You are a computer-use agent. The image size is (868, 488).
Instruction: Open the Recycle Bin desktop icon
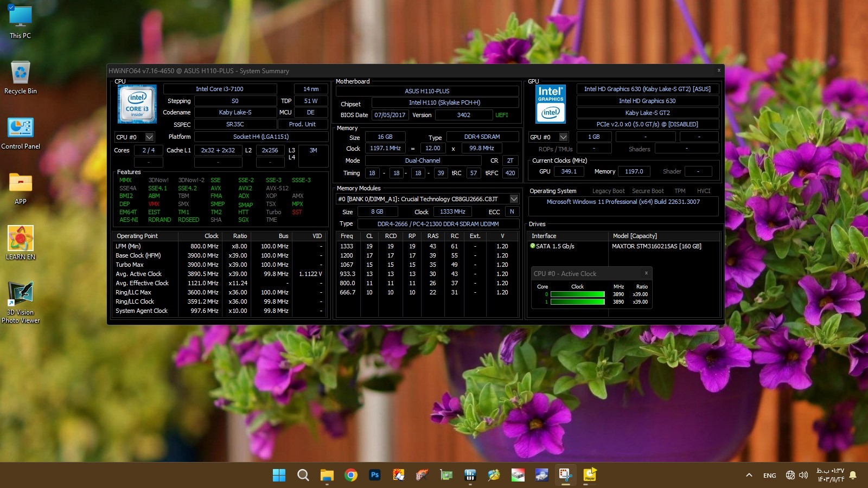point(21,77)
